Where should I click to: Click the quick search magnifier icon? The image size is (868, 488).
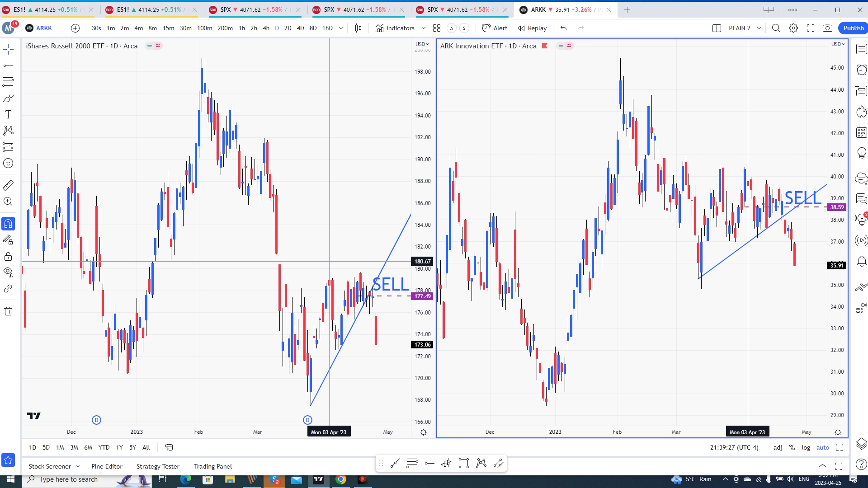pos(776,28)
